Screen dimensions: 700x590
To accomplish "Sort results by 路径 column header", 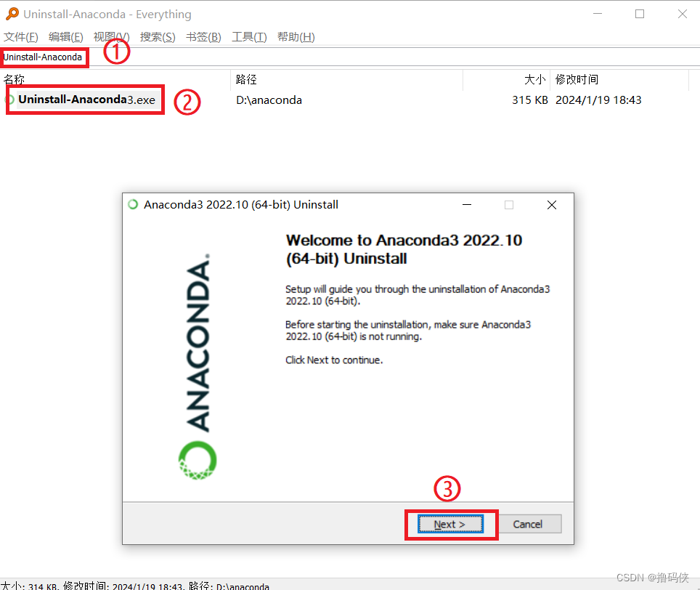I will click(347, 79).
